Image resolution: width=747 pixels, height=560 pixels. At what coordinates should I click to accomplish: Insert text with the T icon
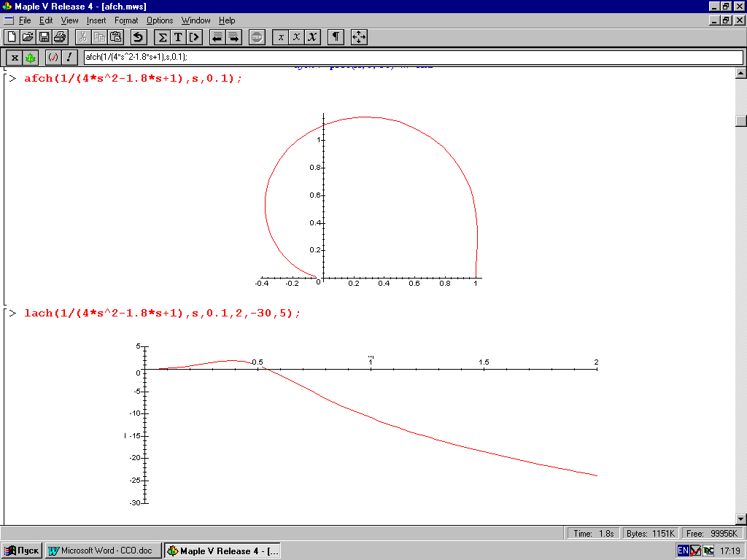coord(178,37)
